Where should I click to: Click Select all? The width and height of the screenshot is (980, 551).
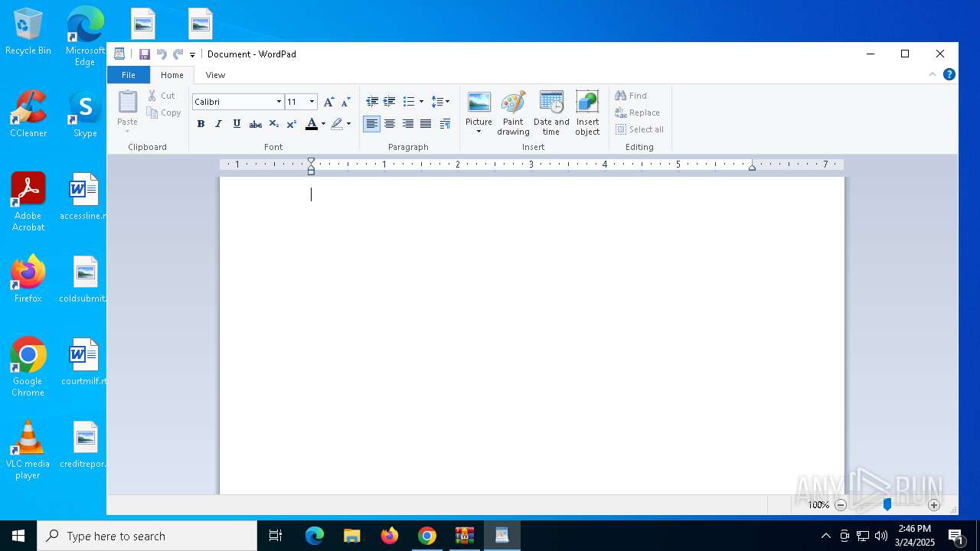(640, 129)
